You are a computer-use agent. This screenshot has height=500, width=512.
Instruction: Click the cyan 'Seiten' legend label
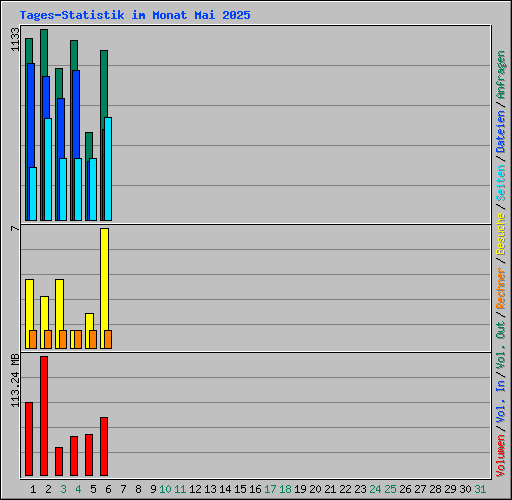pyautogui.click(x=501, y=183)
